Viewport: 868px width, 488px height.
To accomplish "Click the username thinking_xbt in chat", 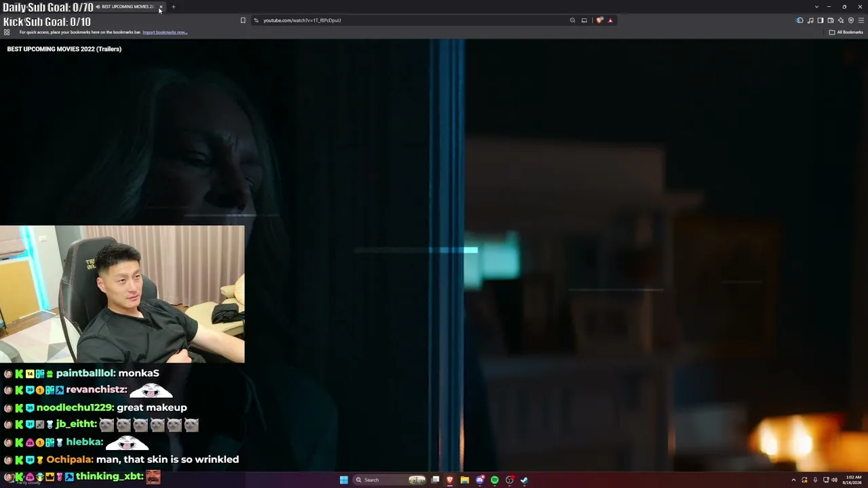I will click(108, 476).
